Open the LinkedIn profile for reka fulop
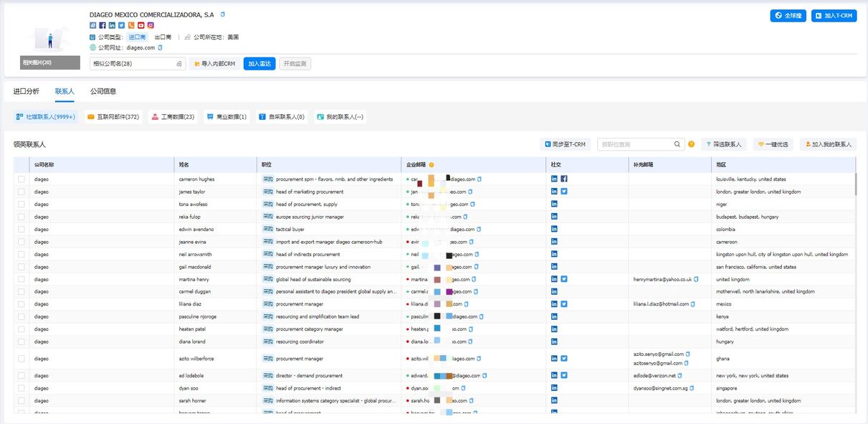868x424 pixels. (554, 217)
